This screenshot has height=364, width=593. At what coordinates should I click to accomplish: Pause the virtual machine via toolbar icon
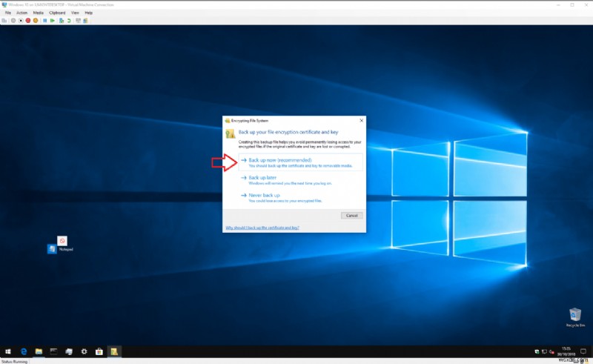[44, 21]
